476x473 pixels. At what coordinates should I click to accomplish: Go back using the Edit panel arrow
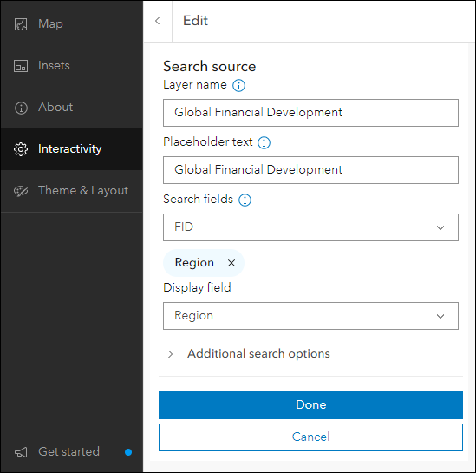(157, 21)
